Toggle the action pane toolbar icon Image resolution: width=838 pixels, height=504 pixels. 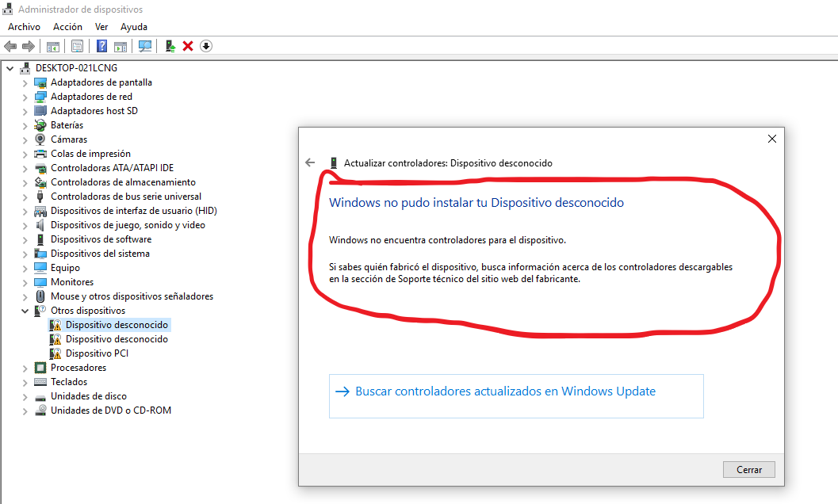(121, 47)
